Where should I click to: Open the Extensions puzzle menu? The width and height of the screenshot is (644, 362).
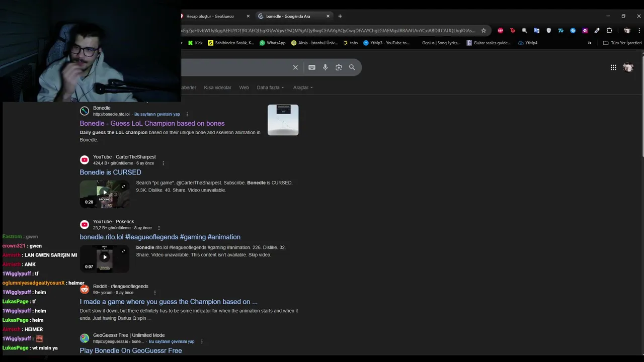coord(609,30)
